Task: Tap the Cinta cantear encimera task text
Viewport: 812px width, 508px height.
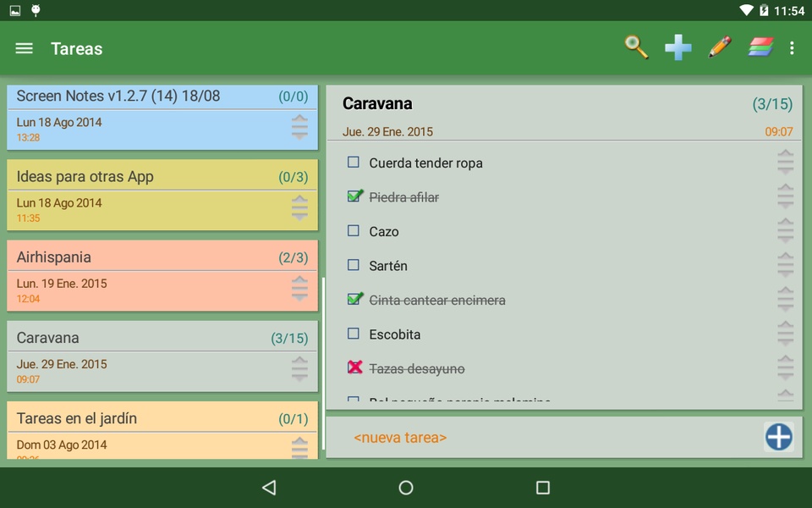Action: [x=437, y=300]
